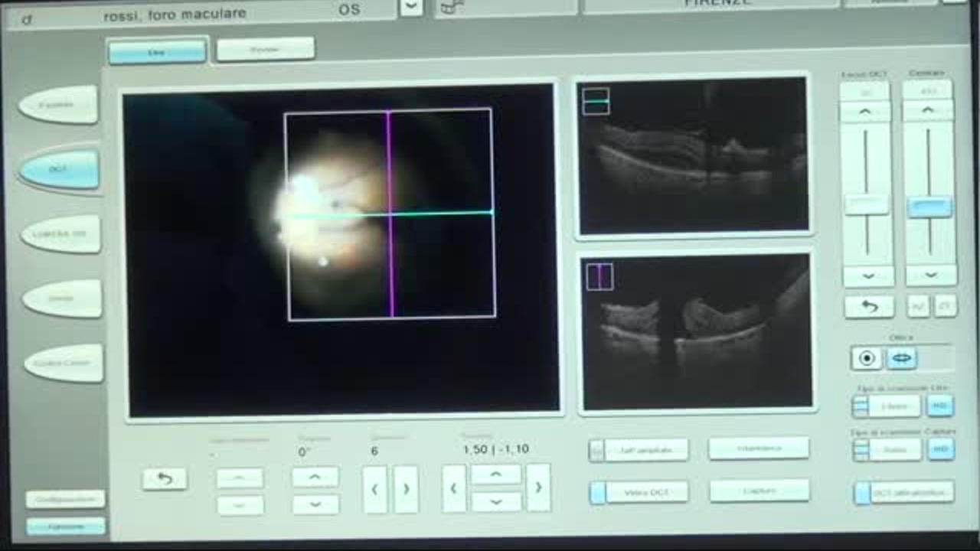Switch to the Live tab
The image size is (980, 551).
click(157, 51)
